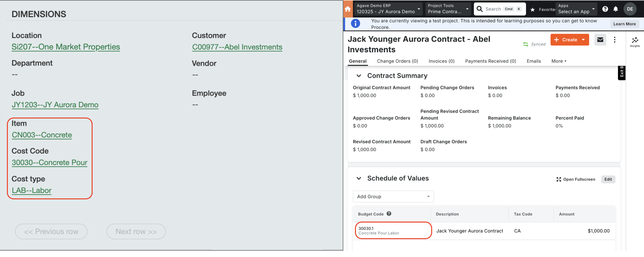The image size is (644, 257).
Task: Click the Previous row button
Action: [51, 232]
